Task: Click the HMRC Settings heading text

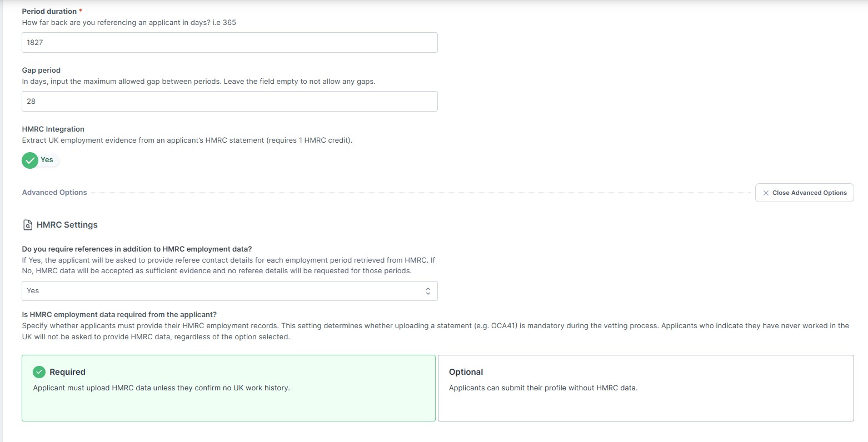Action: [67, 225]
